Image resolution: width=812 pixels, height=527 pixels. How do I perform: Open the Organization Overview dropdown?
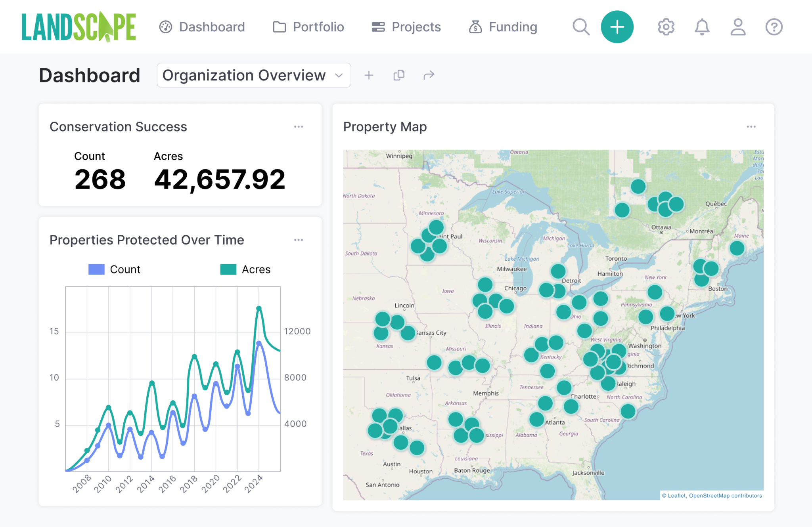coord(253,75)
